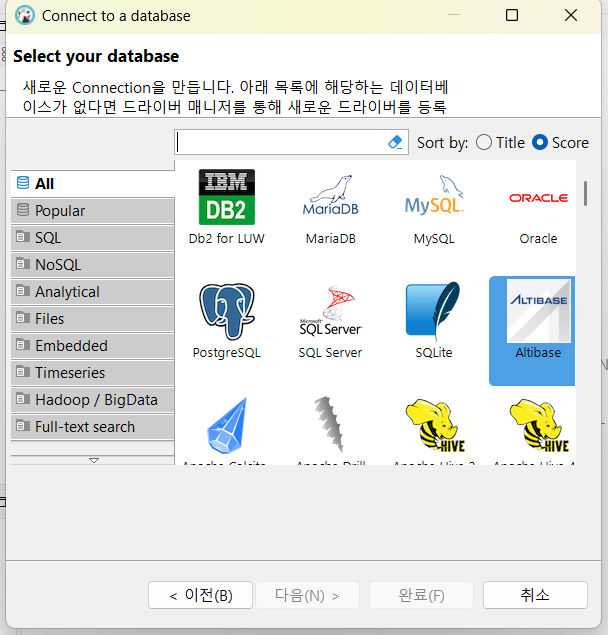The width and height of the screenshot is (608, 635).
Task: Select the Oracle database logo
Action: pos(538,198)
